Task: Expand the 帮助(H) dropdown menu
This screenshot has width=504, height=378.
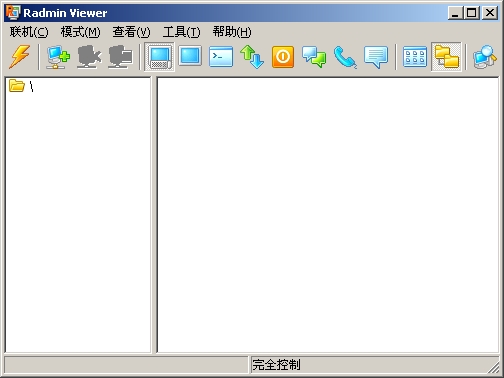Action: tap(232, 32)
